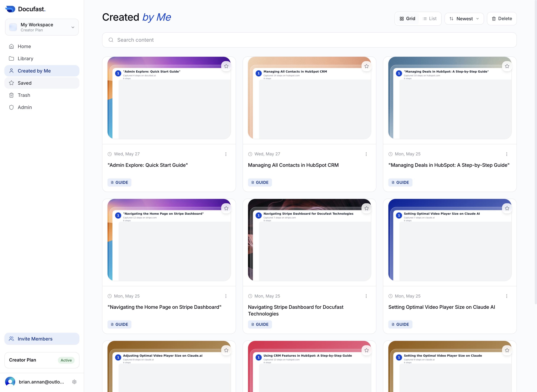Open more options for Navigating Stripe Dashboard for Docufast card
537x392 pixels.
pos(366,296)
